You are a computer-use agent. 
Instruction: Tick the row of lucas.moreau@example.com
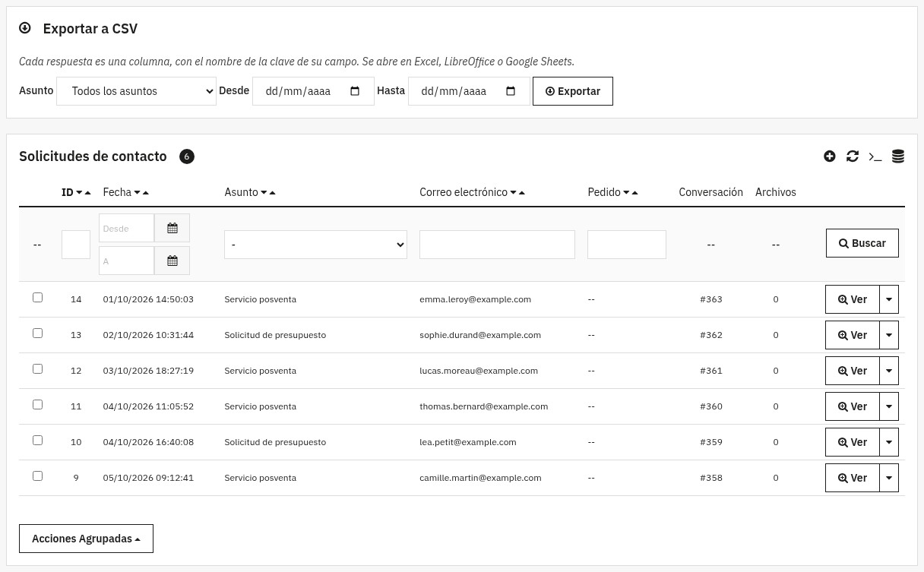pyautogui.click(x=37, y=369)
